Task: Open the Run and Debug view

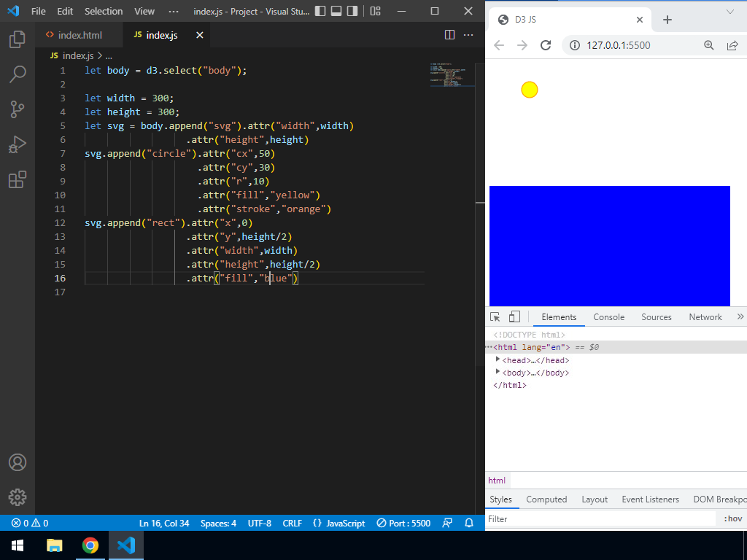Action: pos(18,144)
